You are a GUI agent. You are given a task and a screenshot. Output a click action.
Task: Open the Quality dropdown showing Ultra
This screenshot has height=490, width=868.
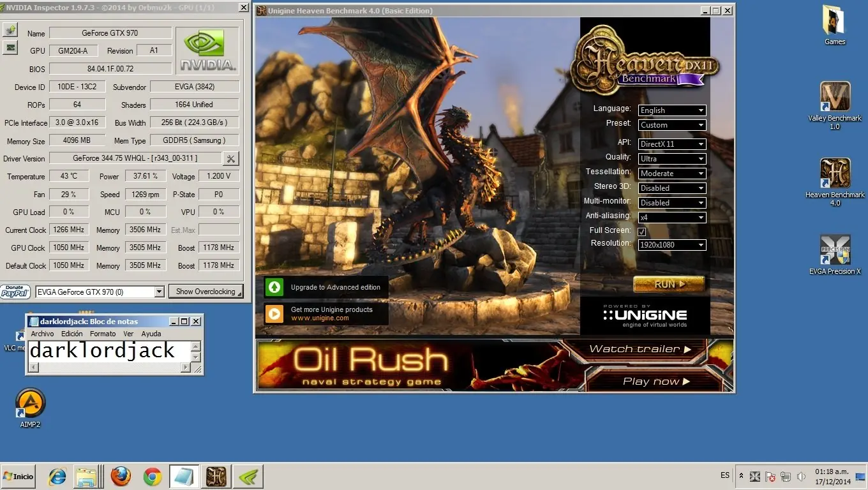[x=672, y=159]
